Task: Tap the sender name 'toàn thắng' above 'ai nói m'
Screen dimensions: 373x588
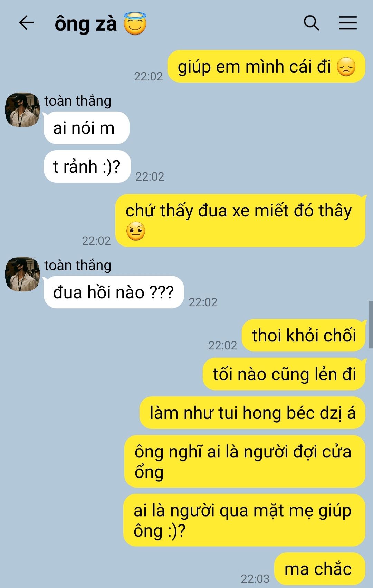Action: 78,101
